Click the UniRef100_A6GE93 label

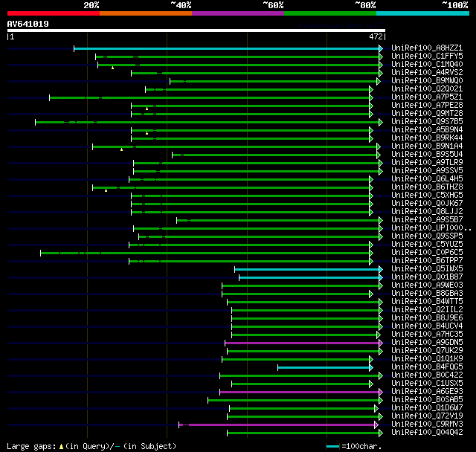(x=427, y=392)
